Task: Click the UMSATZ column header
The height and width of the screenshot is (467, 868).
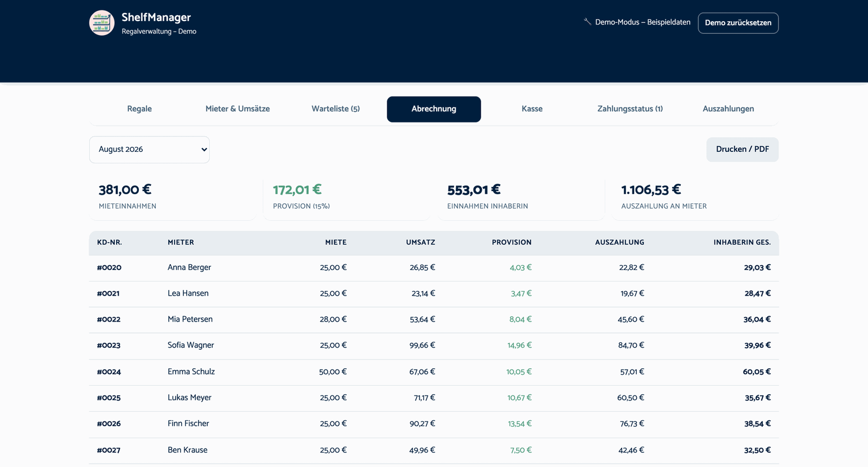Action: pyautogui.click(x=420, y=242)
